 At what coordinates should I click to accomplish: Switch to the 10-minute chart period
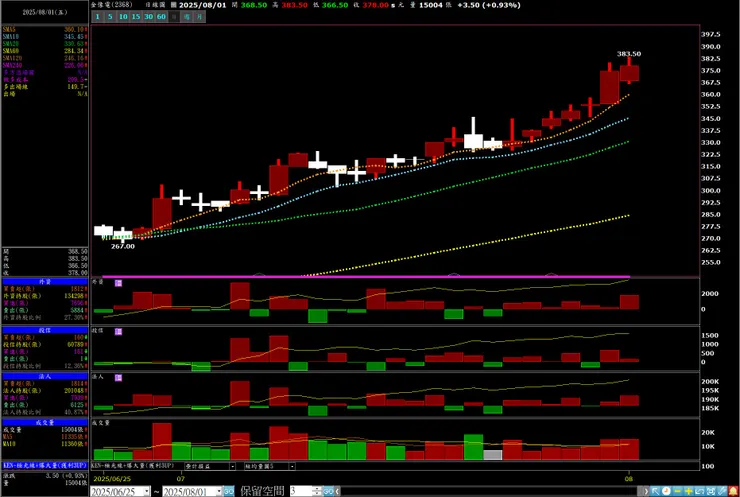click(123, 17)
